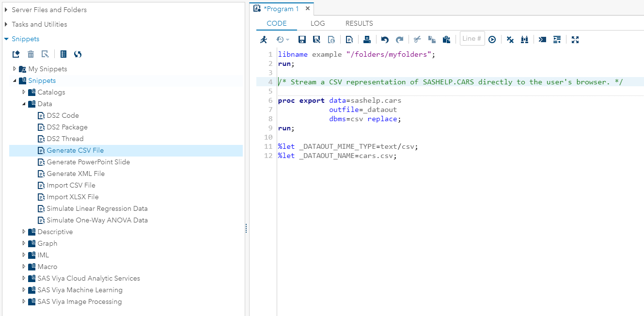Select the DS2 Thread snippet
Screen dimensions: 644x316
point(65,139)
